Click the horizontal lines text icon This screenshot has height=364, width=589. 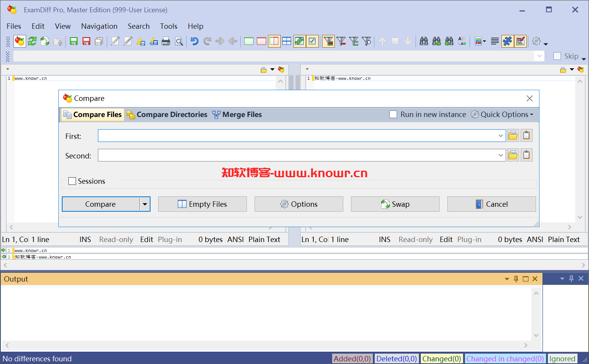(x=495, y=41)
